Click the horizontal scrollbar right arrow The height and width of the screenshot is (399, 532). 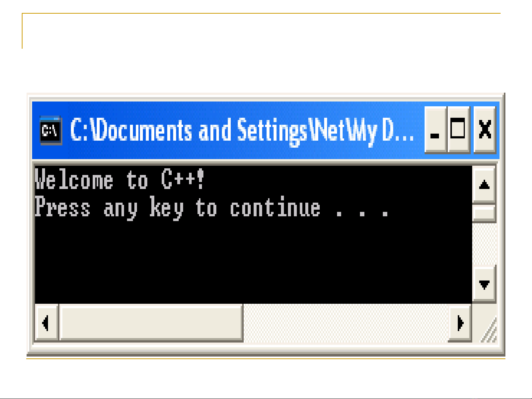pos(460,323)
